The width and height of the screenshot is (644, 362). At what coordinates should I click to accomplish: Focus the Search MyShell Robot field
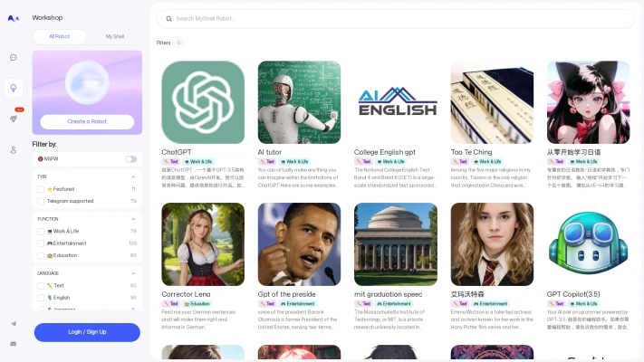396,19
